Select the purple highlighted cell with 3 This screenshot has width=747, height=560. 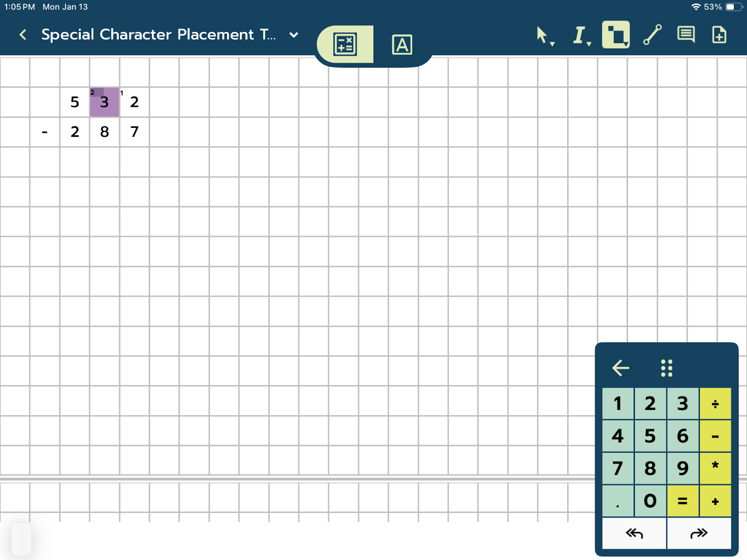click(105, 102)
